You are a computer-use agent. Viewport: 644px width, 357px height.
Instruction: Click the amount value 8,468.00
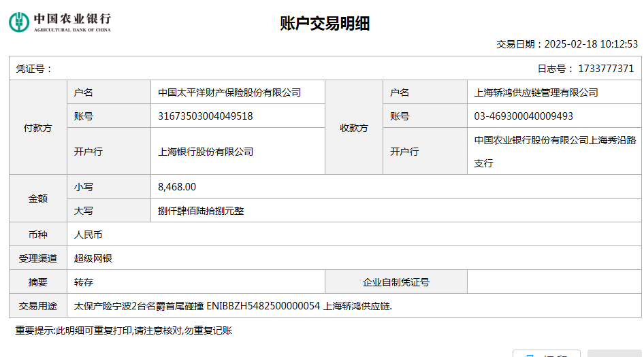click(176, 187)
